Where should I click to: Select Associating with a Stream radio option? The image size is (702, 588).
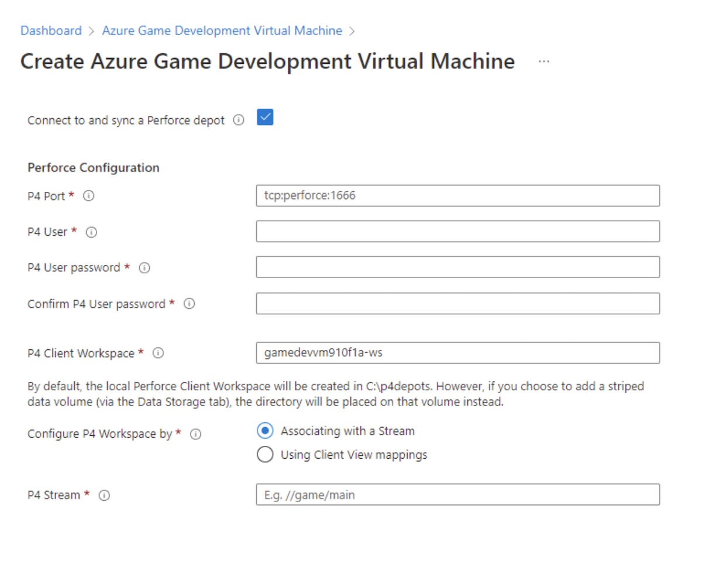point(265,431)
